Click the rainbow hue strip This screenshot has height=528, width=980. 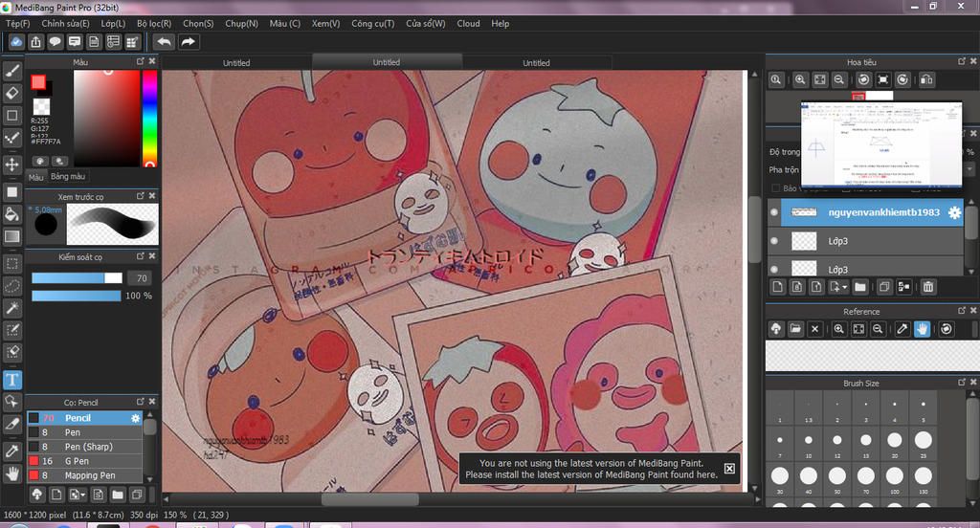point(149,118)
